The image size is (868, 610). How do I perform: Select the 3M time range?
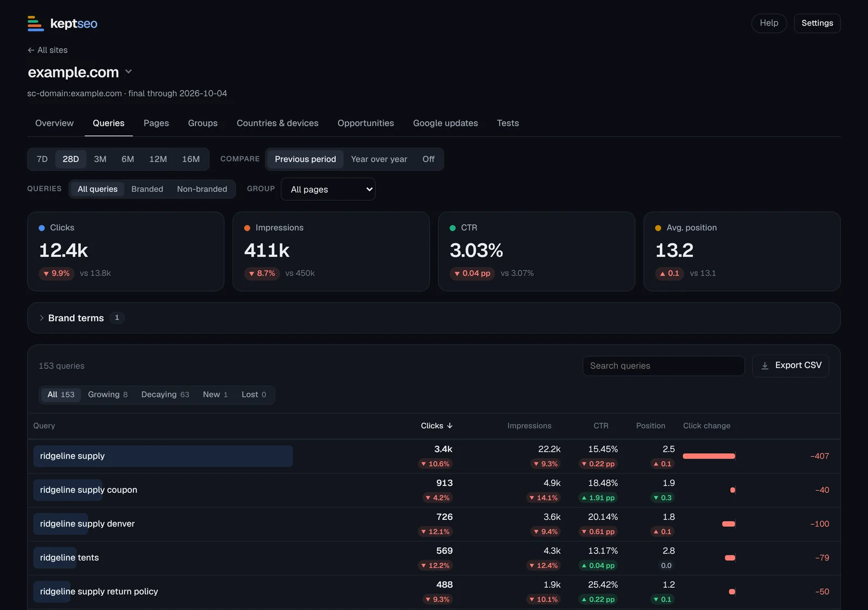[x=100, y=159]
